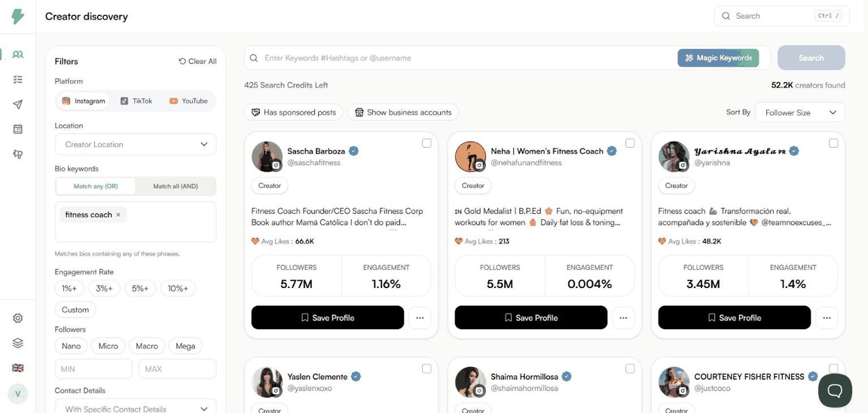Viewport: 868px width, 413px height.
Task: Select the YouTube platform tab
Action: pos(188,101)
